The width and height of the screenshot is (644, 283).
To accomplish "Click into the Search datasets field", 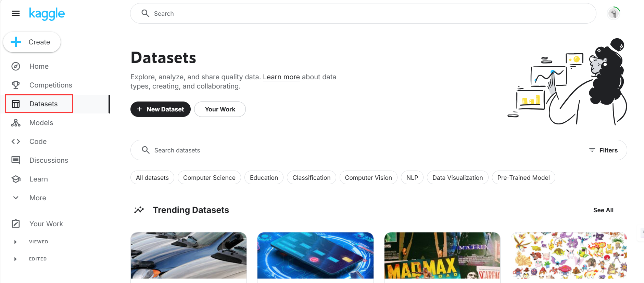I will [x=342, y=150].
